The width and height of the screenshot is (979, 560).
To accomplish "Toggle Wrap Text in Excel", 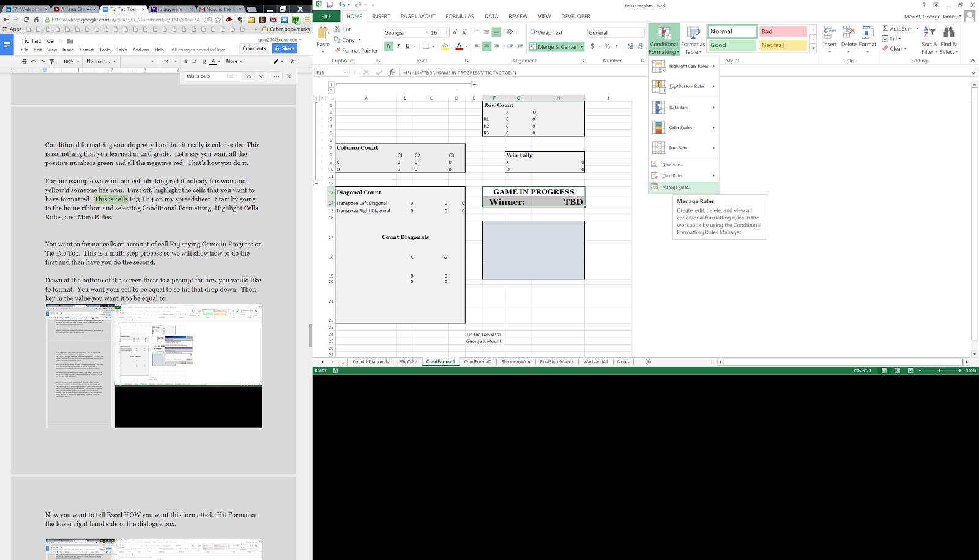I will point(546,32).
